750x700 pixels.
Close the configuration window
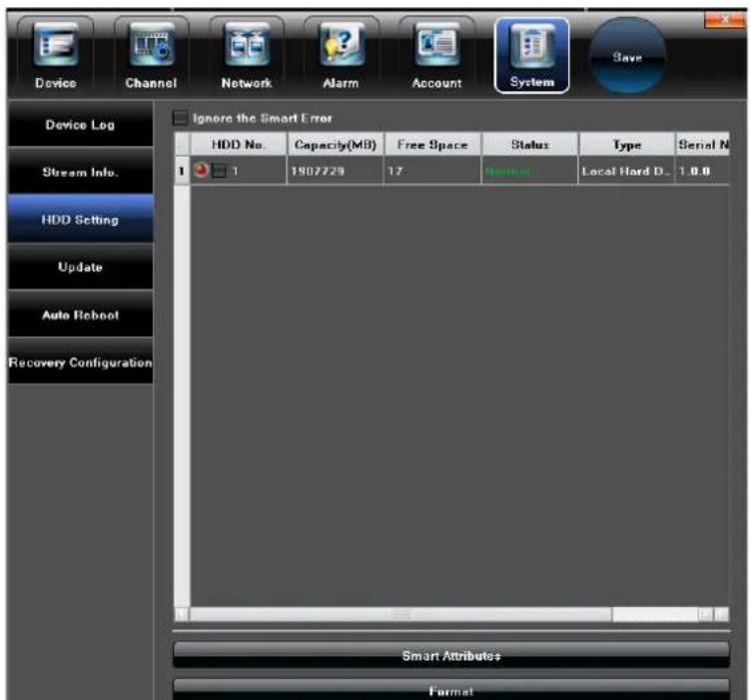724,20
